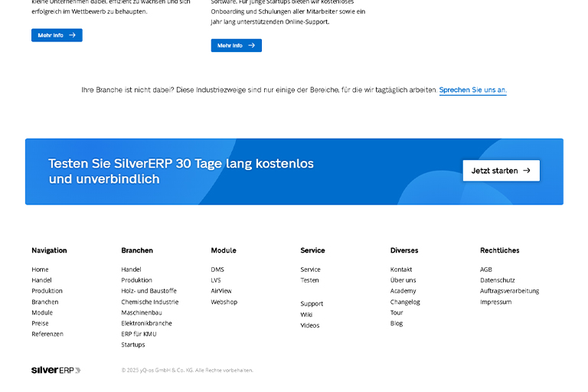Start the Tour footer link
Screen dimensions: 588x392
(397, 312)
